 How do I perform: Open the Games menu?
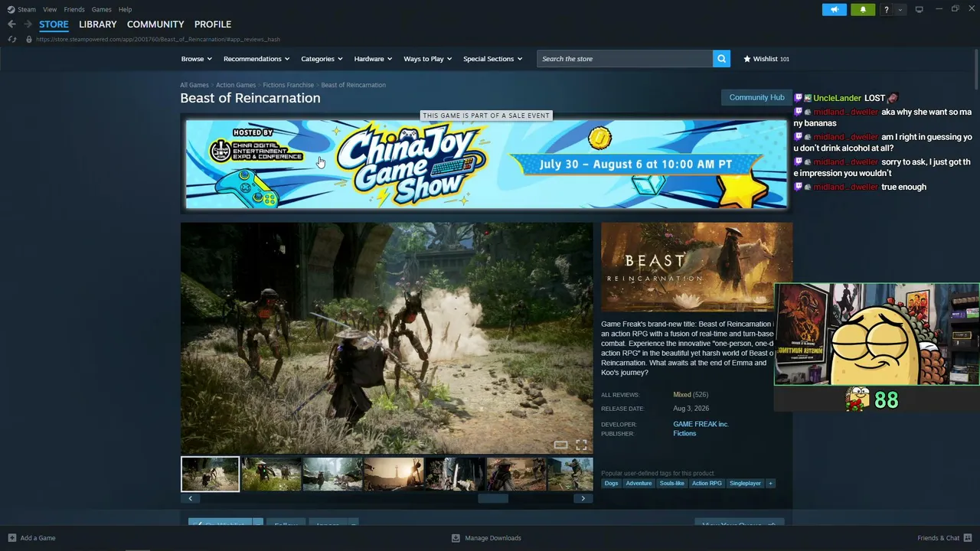click(x=101, y=9)
